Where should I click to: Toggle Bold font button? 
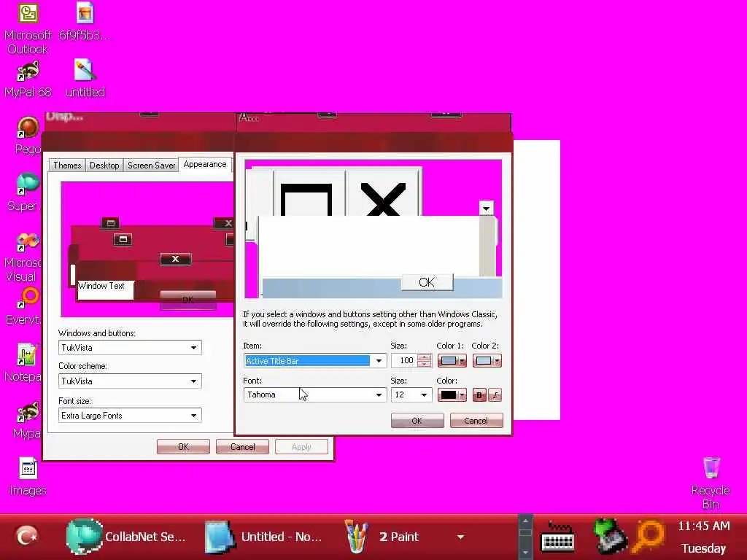[x=479, y=394]
